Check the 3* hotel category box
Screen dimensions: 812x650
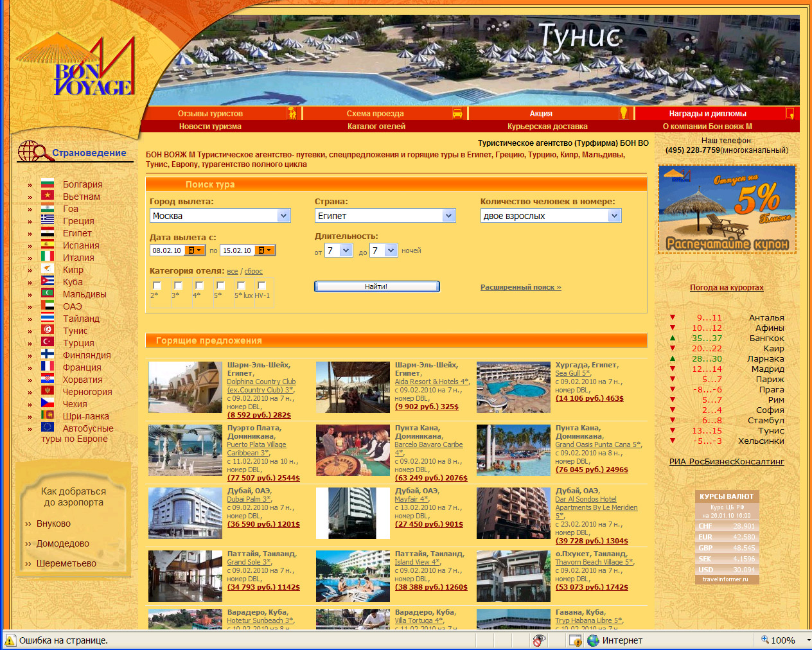point(178,285)
